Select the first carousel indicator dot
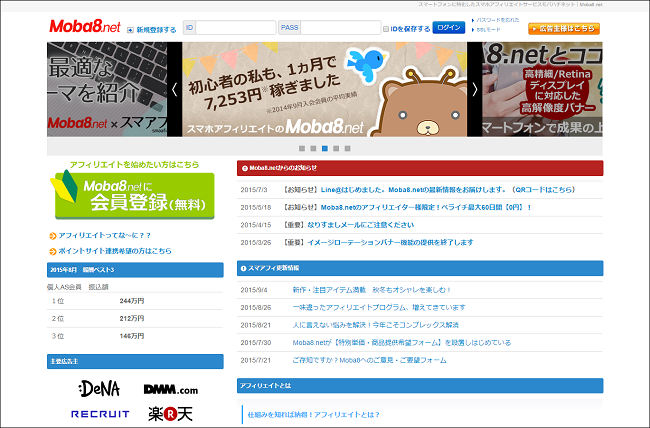This screenshot has height=428, width=650. click(302, 148)
